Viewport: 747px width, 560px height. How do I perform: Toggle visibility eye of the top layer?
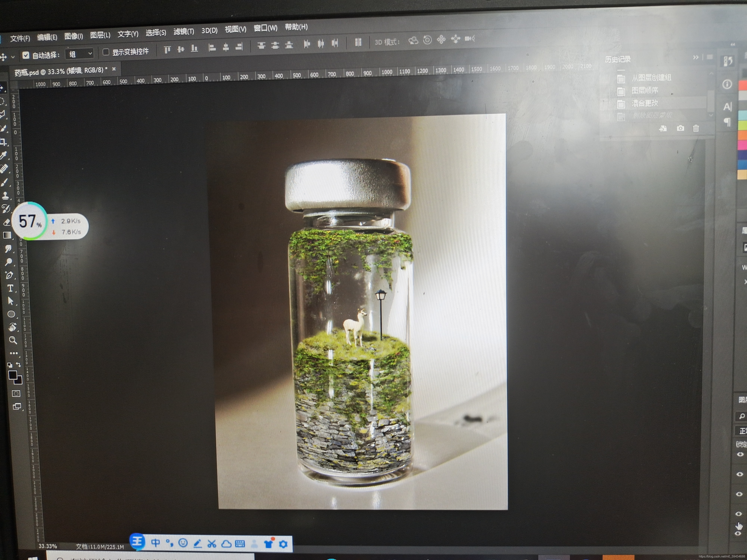[x=740, y=454]
